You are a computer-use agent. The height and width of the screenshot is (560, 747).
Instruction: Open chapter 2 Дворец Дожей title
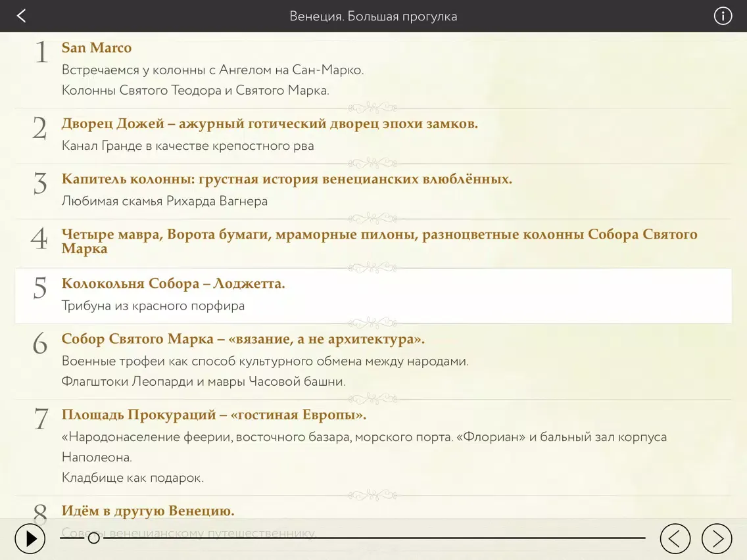pyautogui.click(x=270, y=124)
